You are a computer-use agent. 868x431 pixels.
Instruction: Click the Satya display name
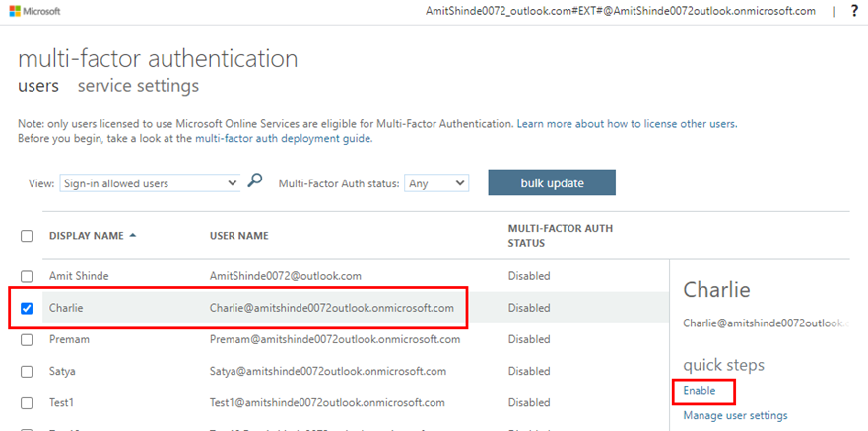tap(62, 371)
